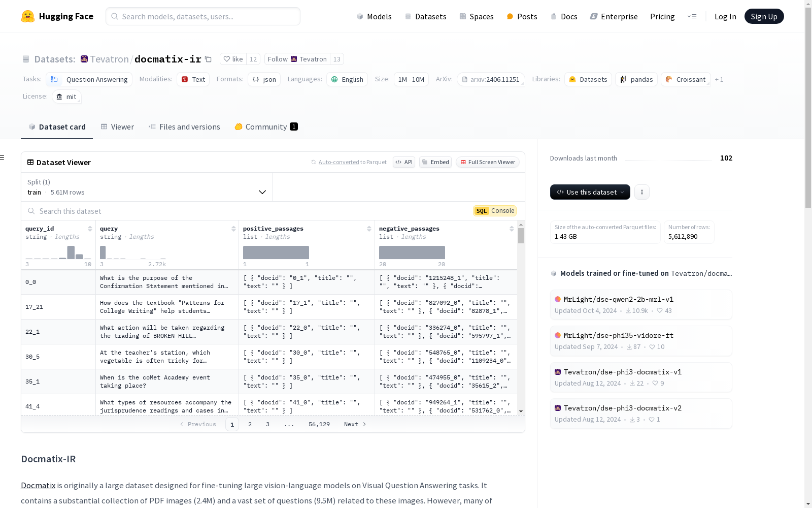Click the Use this dataset dropdown
812x508 pixels.
coord(590,192)
